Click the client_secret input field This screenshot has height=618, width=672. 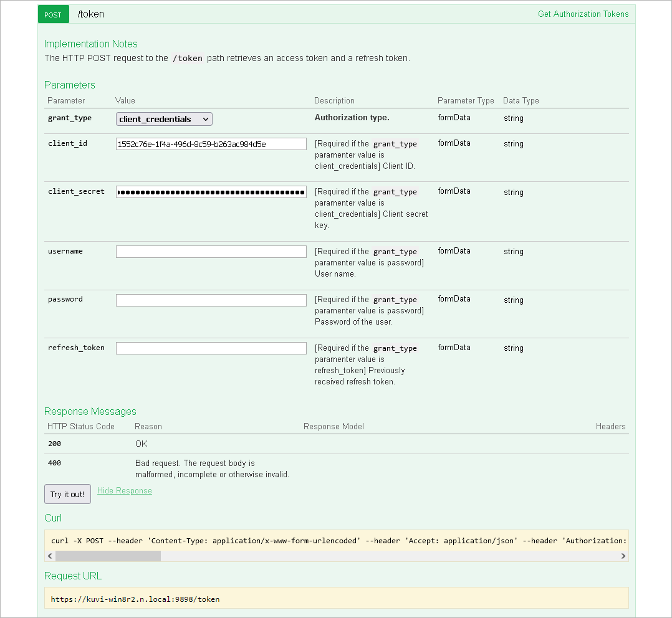pyautogui.click(x=211, y=192)
